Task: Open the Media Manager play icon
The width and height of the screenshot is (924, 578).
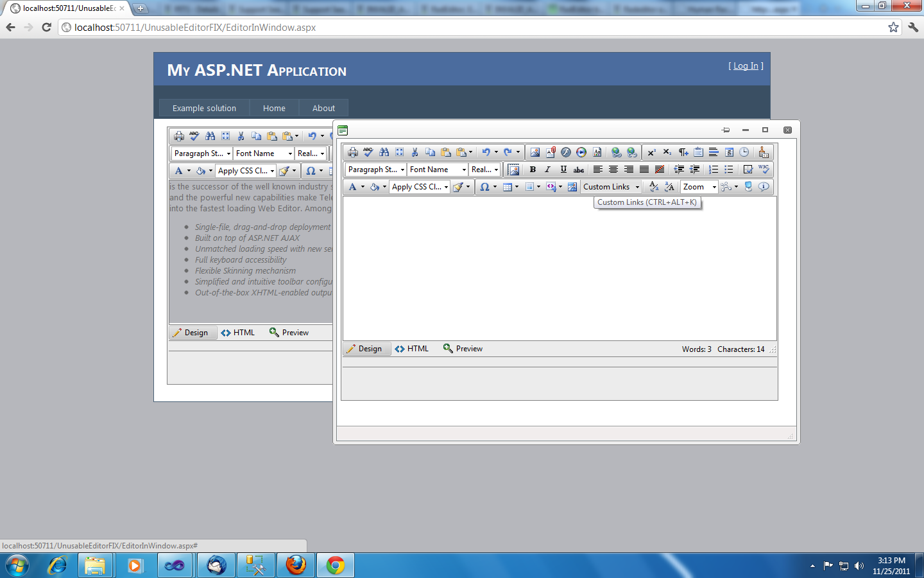Action: click(581, 152)
